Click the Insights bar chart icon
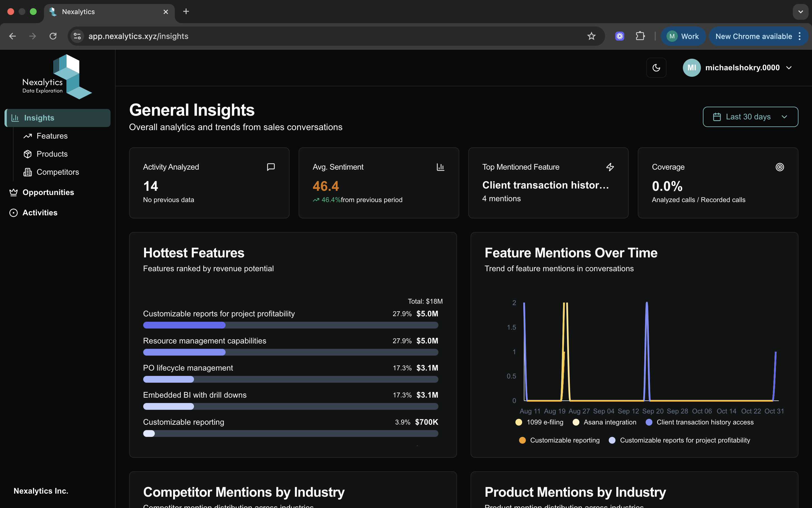The height and width of the screenshot is (508, 812). coord(15,118)
